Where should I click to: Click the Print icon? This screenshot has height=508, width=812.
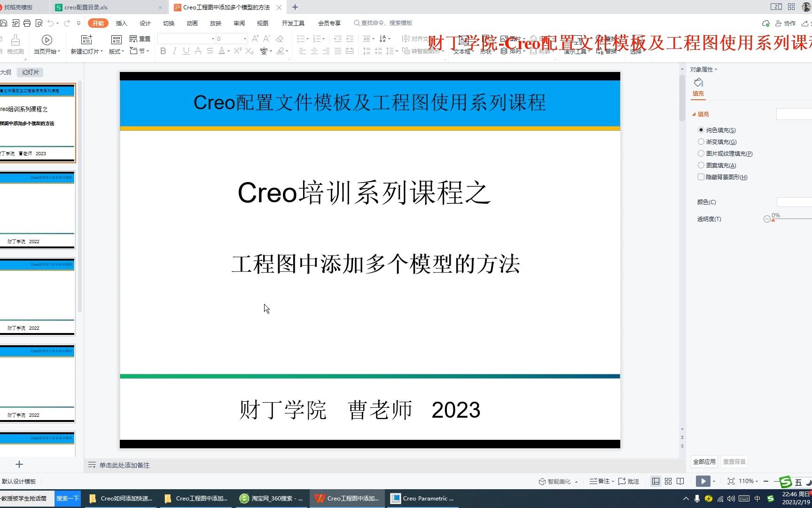point(27,23)
